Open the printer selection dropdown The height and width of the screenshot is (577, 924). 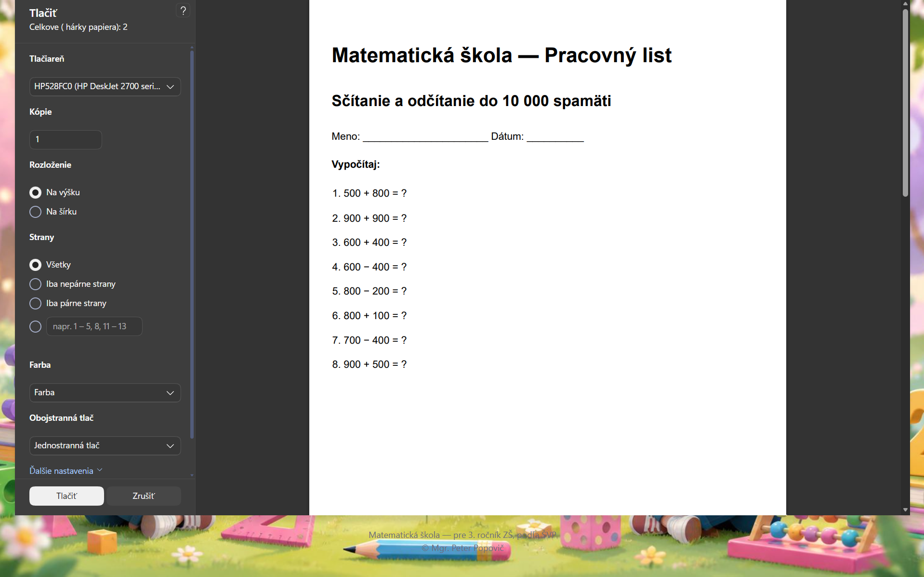click(105, 87)
